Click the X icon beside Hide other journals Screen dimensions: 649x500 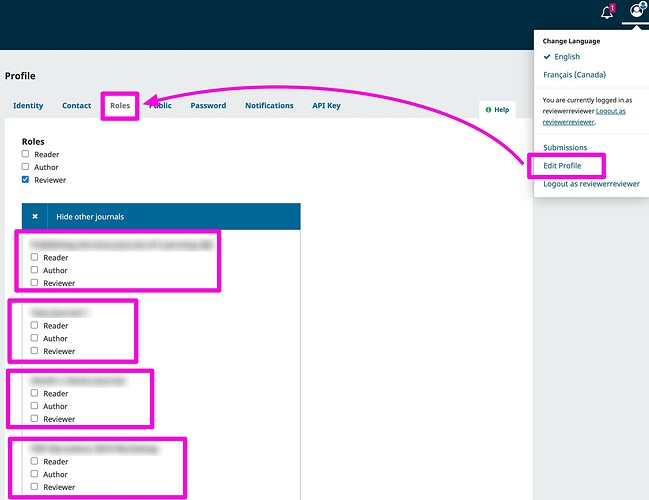(35, 217)
